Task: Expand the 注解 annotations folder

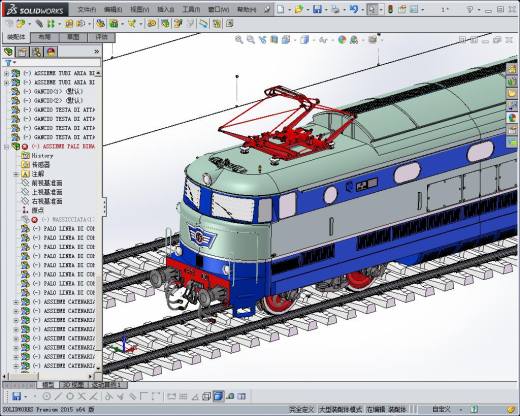Action: pyautogui.click(x=16, y=174)
